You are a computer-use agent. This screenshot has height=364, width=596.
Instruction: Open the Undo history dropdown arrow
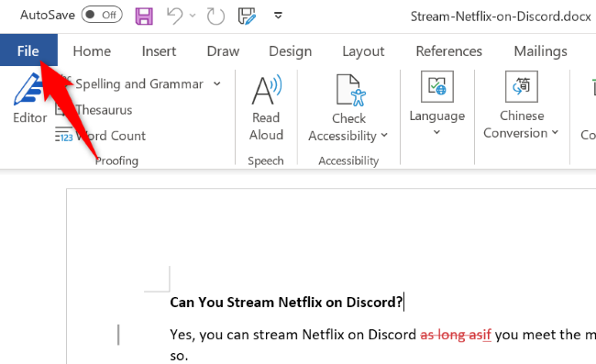193,16
